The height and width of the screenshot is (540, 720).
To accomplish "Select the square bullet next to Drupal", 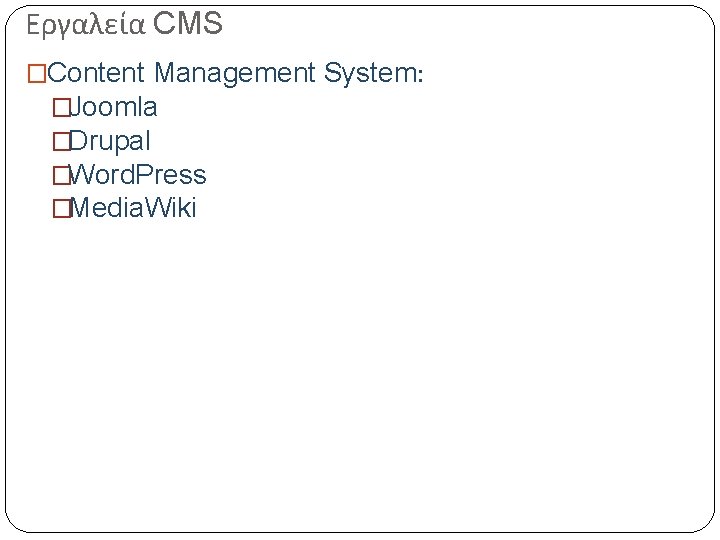I will [62, 141].
